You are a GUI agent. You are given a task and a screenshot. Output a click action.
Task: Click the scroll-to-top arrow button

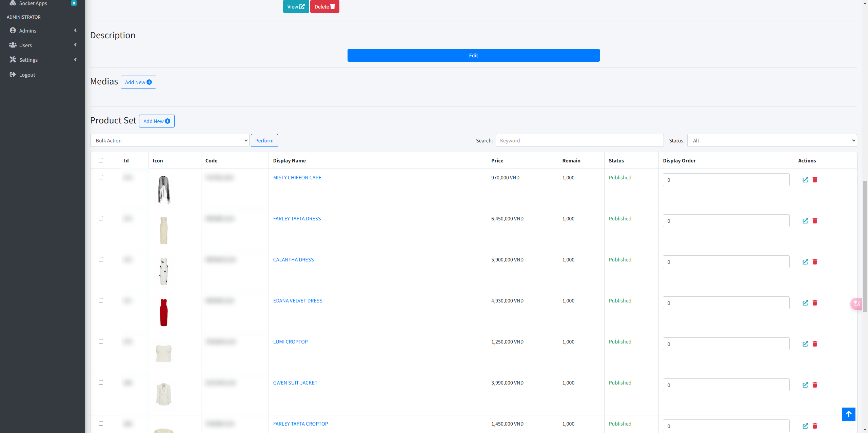(848, 414)
